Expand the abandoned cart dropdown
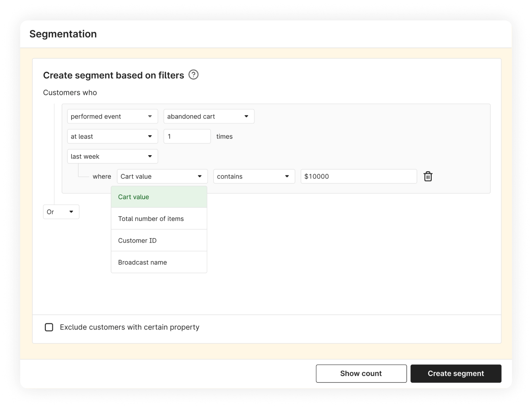 pos(209,116)
